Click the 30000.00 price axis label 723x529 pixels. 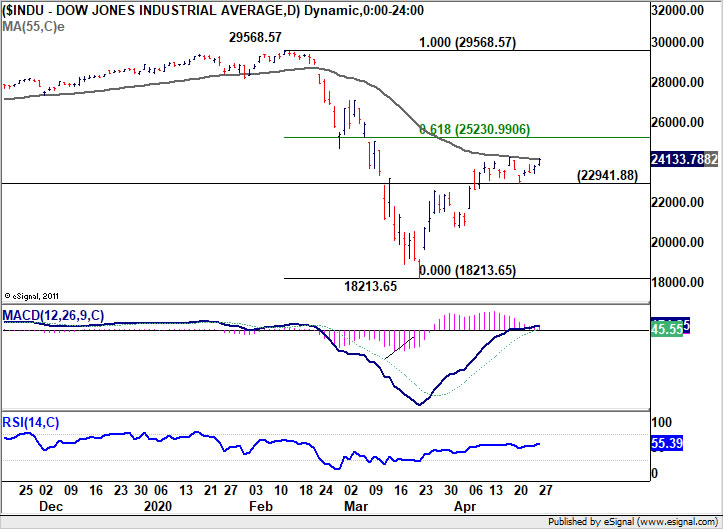[x=677, y=42]
